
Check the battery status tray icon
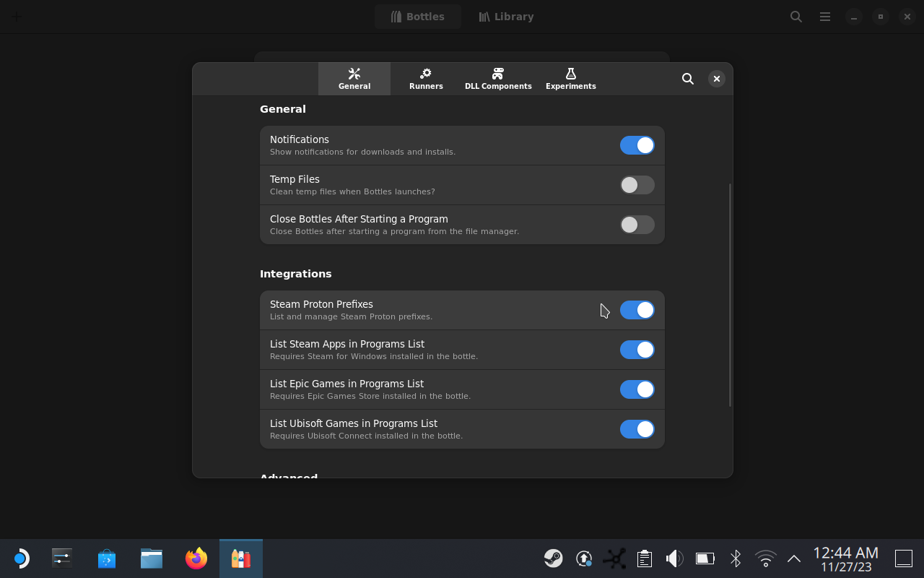click(705, 558)
